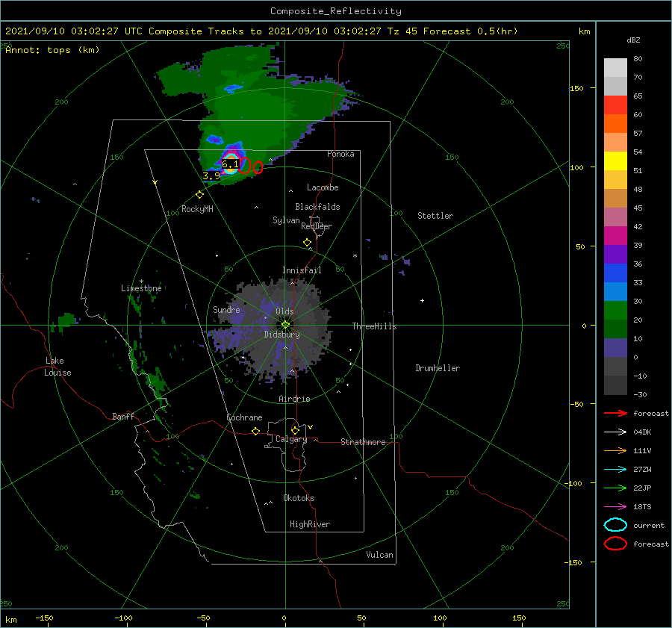The width and height of the screenshot is (672, 628).
Task: Click the Vulcan town label
Action: [x=380, y=555]
